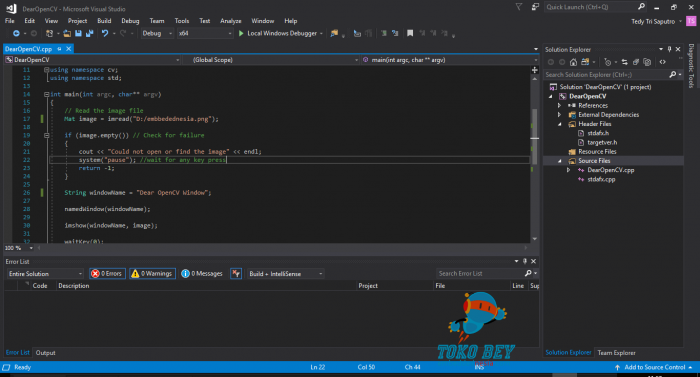Expand the DearOpenCV.cpp tree node
The image size is (700, 377).
pos(568,170)
